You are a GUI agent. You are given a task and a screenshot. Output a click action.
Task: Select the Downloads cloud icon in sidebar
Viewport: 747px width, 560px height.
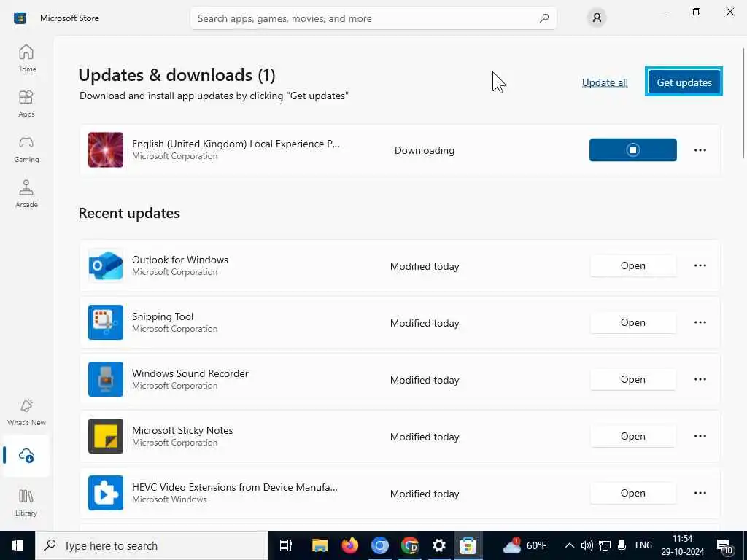click(26, 456)
